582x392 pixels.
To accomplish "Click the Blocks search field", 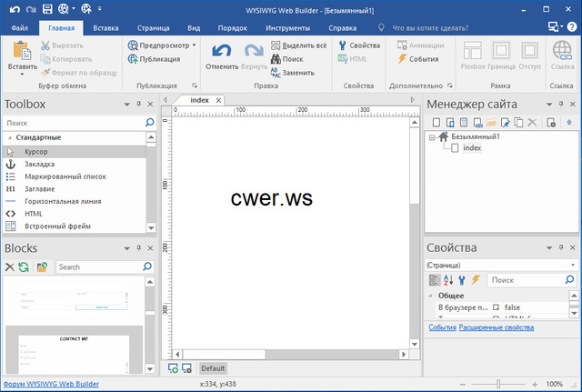I will click(98, 267).
